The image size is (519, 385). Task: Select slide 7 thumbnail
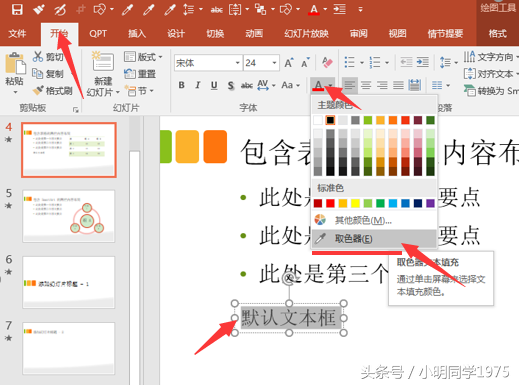69,348
